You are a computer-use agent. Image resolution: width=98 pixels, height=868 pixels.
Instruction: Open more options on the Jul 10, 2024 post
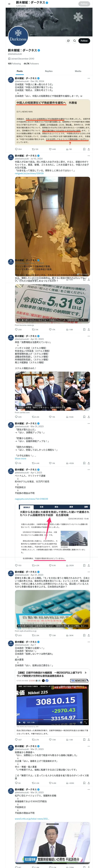click(89, 156)
